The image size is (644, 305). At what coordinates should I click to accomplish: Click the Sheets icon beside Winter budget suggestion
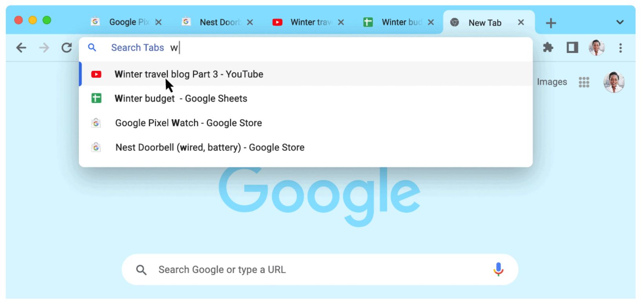coord(96,98)
